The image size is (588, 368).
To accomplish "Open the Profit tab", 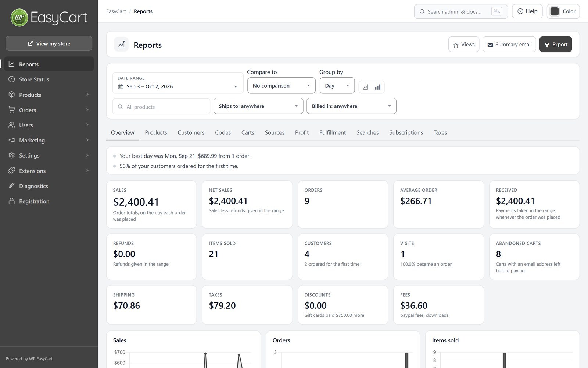I will [302, 132].
